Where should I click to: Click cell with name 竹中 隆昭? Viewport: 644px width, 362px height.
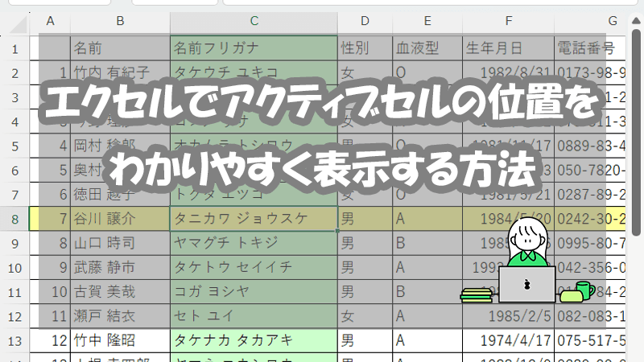click(120, 339)
